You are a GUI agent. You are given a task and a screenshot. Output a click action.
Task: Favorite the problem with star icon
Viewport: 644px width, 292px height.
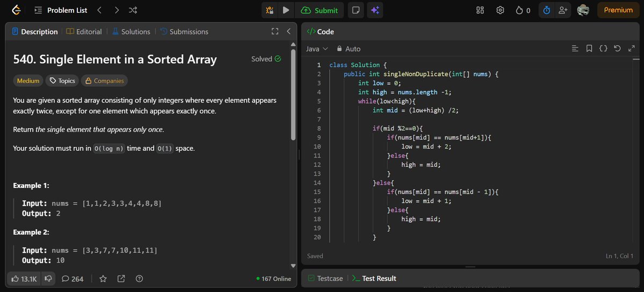[x=103, y=279]
